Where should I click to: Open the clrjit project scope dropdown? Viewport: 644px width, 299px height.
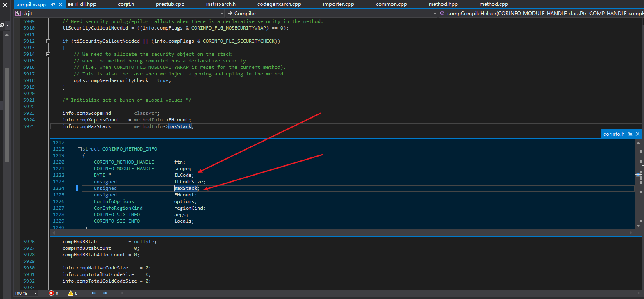[x=222, y=14]
